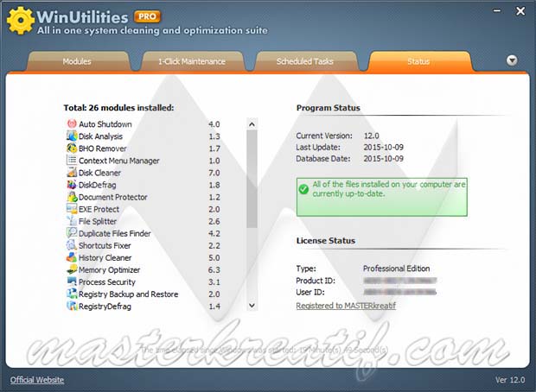Click the module list scrollbar thumb
536x392 pixels.
[x=252, y=179]
